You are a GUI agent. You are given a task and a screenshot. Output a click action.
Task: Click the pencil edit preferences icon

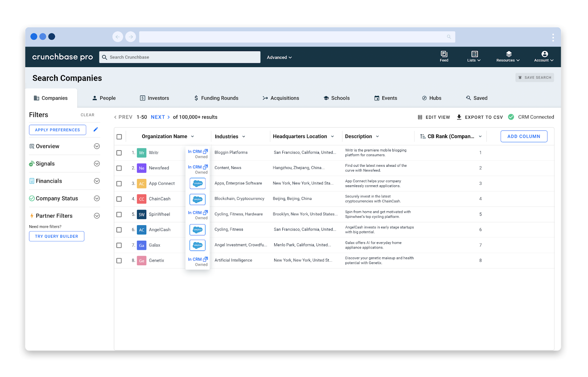pos(96,129)
